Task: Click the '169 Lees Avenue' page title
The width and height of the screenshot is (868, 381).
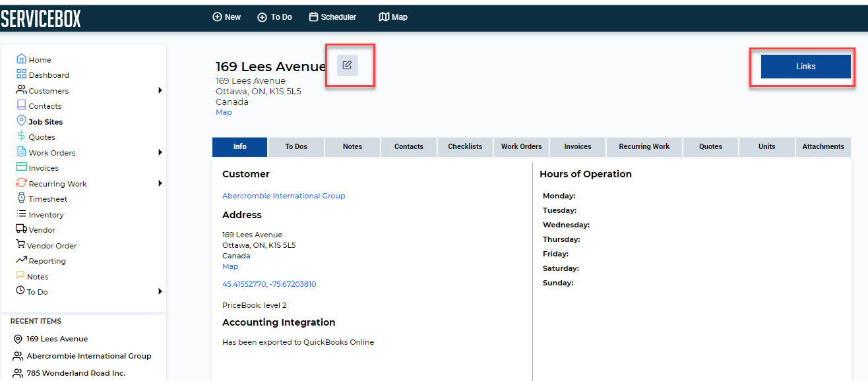Action: click(271, 67)
